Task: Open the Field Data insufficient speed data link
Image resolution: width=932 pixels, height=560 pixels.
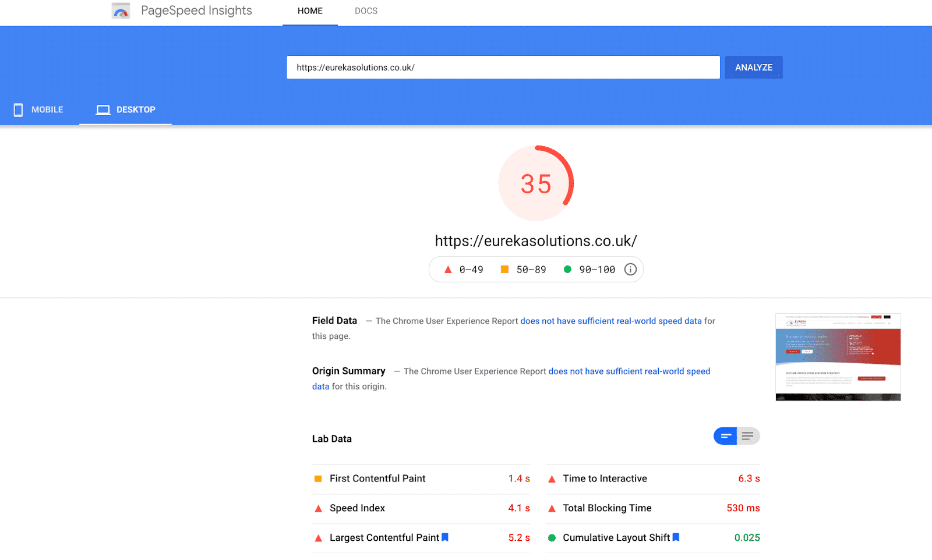Action: 610,321
